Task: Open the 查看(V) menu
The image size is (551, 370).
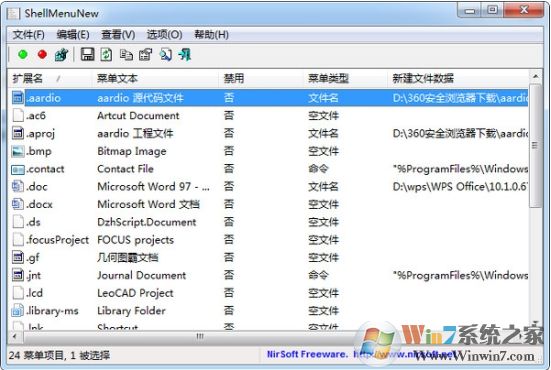Action: coord(118,35)
